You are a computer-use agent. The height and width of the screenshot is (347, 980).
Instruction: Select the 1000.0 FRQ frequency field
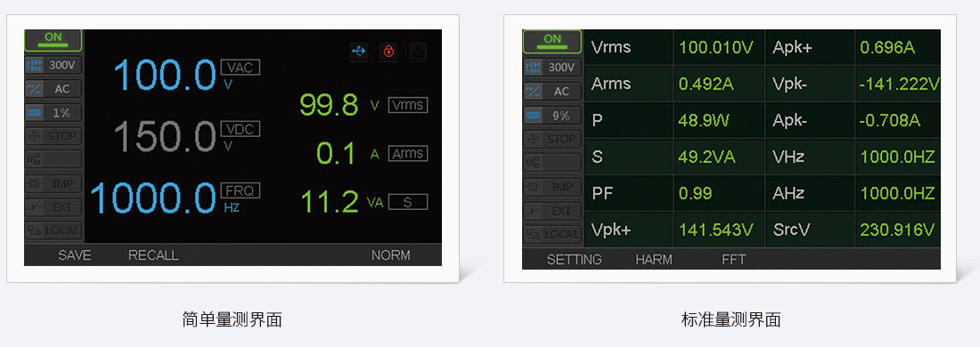pyautogui.click(x=175, y=198)
